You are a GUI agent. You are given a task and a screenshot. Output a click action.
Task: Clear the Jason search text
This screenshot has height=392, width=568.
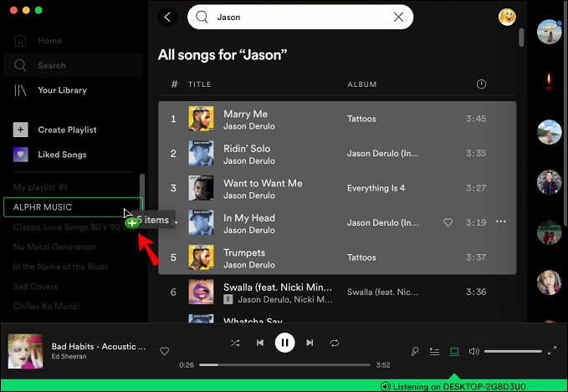click(x=398, y=17)
